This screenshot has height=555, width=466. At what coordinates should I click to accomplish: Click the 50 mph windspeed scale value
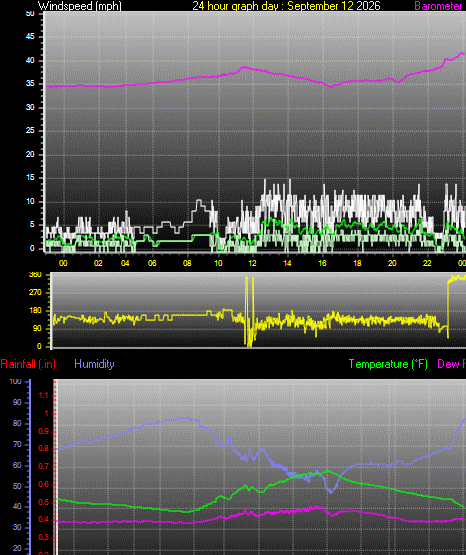click(x=30, y=14)
